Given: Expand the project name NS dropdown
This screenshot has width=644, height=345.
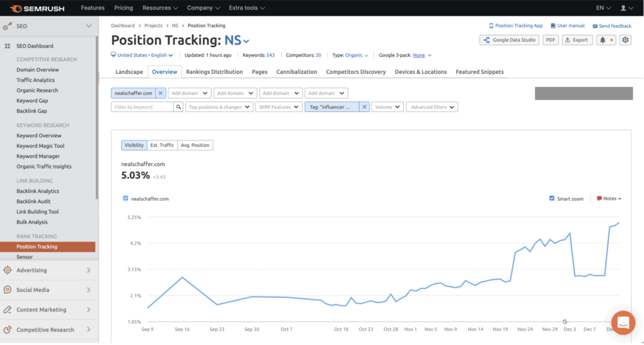Looking at the screenshot, I should click(x=237, y=41).
